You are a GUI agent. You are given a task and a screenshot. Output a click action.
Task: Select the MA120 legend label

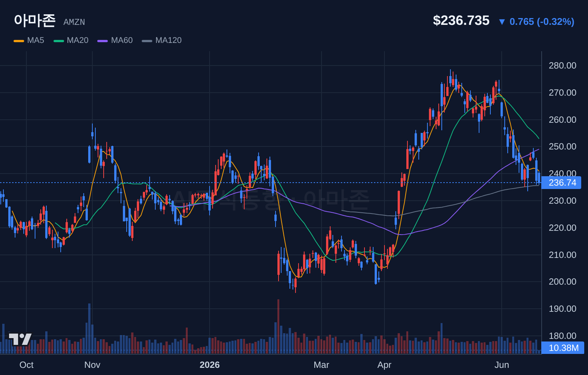(168, 40)
